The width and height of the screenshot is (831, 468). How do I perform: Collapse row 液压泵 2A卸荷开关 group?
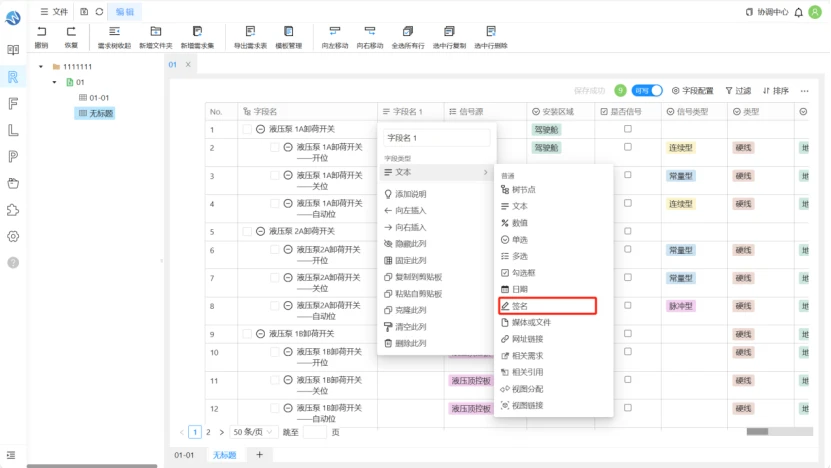pos(260,231)
